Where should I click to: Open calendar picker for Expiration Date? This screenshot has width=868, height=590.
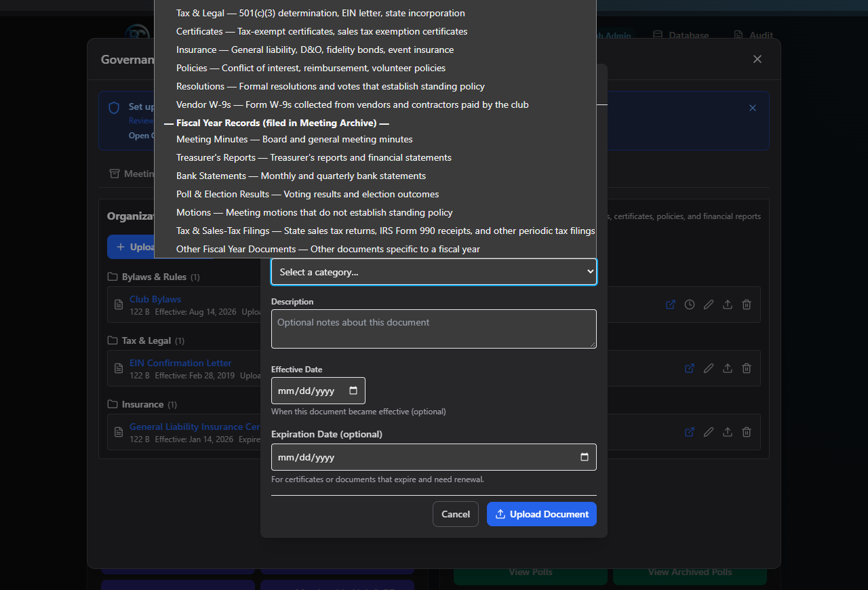tap(585, 457)
